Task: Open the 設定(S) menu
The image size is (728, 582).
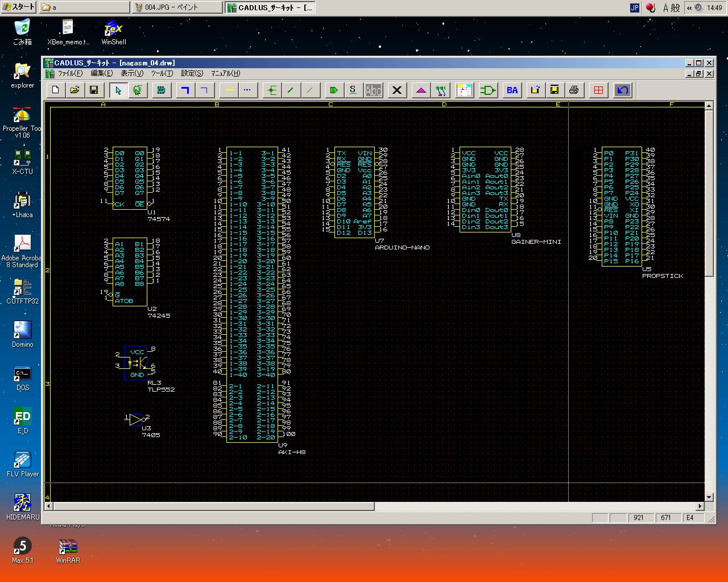Action: click(x=192, y=73)
